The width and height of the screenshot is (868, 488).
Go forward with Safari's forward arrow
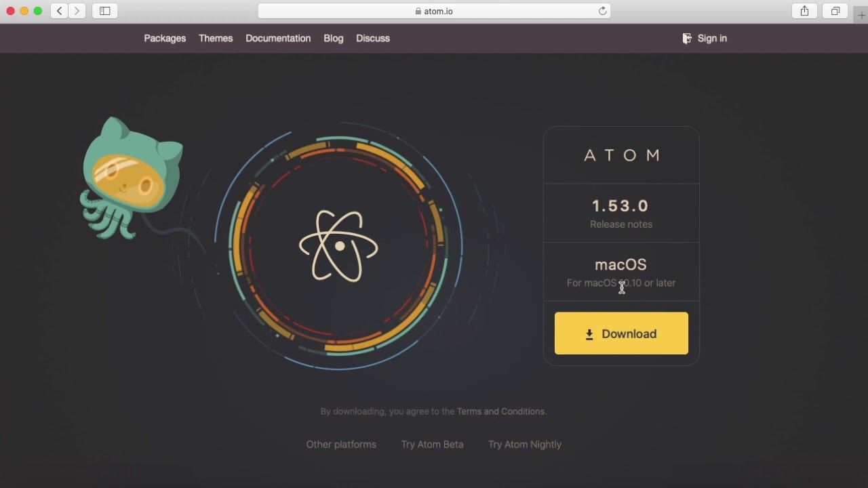77,11
